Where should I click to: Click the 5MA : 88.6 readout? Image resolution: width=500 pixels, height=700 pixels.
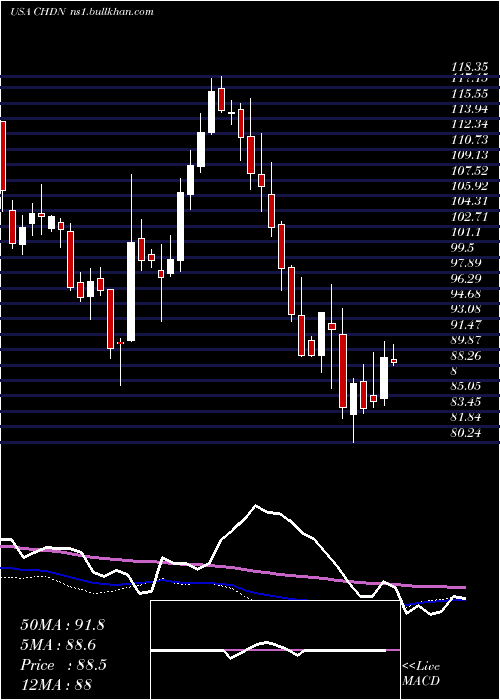[58, 645]
